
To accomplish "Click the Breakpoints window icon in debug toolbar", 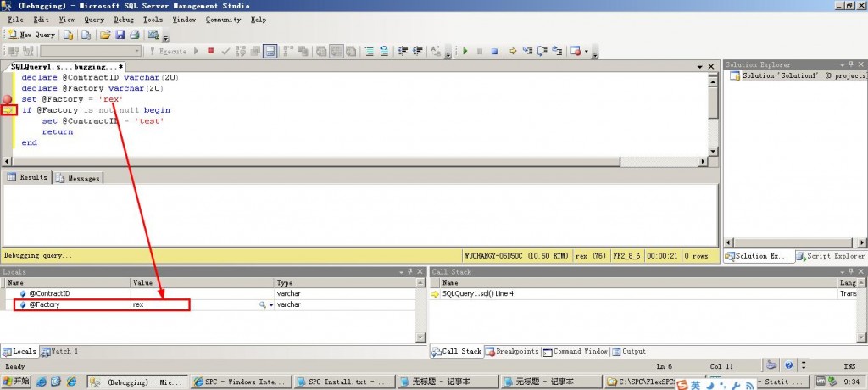I will pyautogui.click(x=576, y=51).
